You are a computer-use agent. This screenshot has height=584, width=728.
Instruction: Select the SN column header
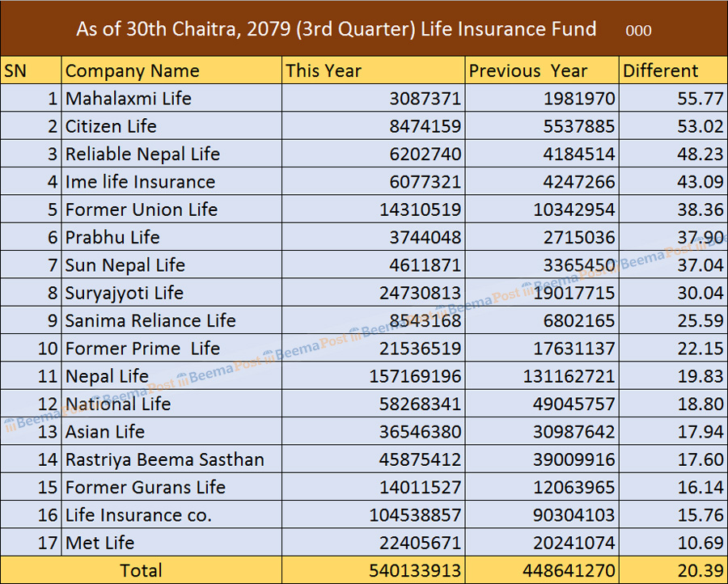point(16,71)
